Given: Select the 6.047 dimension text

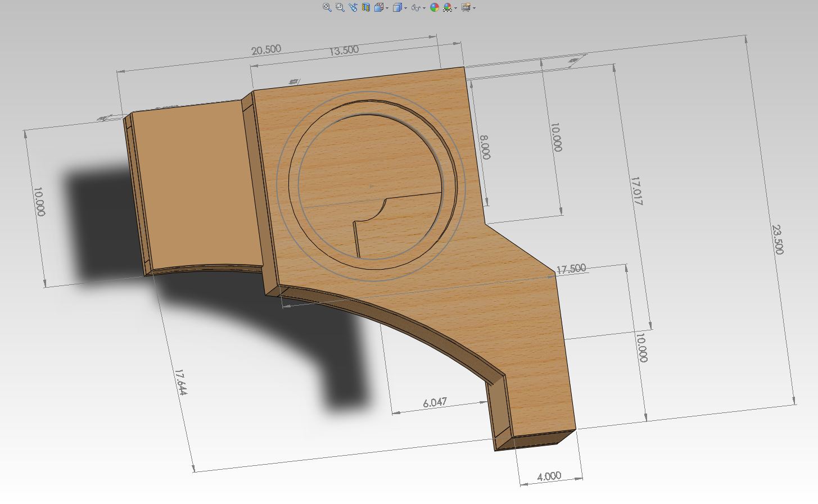Looking at the screenshot, I should tap(435, 402).
